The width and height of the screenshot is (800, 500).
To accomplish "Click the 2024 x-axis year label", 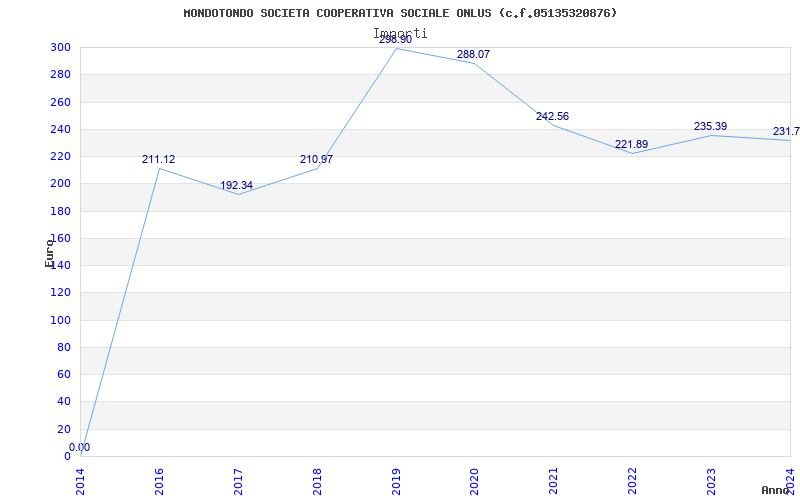I will [791, 481].
